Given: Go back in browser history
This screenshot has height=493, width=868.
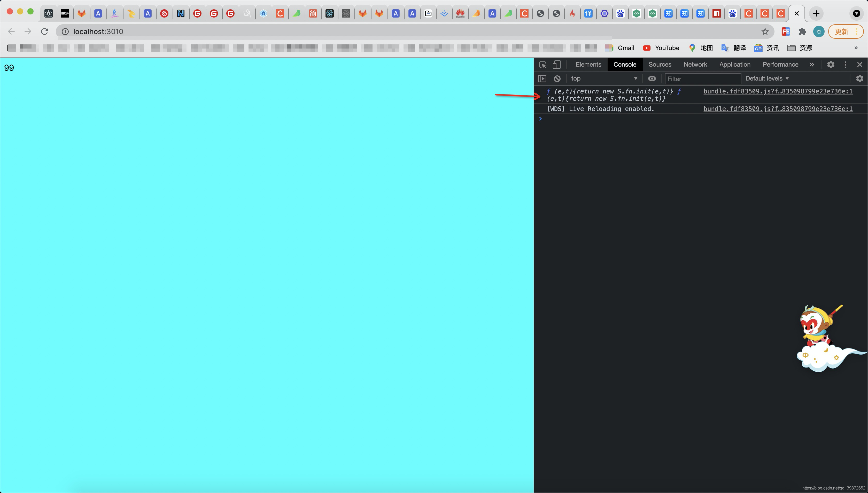Looking at the screenshot, I should [x=11, y=31].
